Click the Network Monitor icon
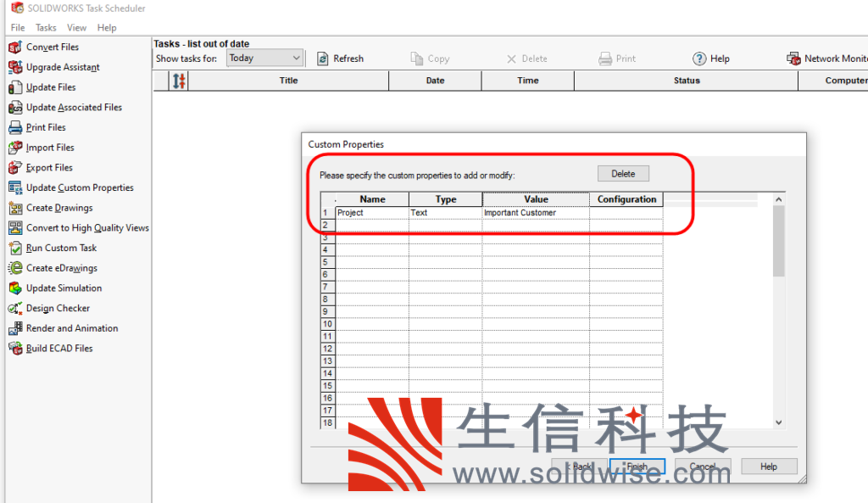This screenshot has height=503, width=868. pyautogui.click(x=793, y=59)
